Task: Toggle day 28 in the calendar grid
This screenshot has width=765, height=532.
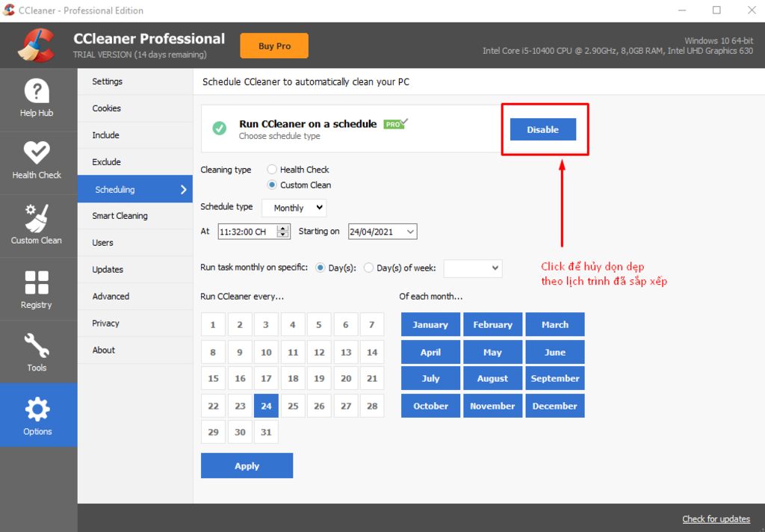Action: tap(372, 406)
